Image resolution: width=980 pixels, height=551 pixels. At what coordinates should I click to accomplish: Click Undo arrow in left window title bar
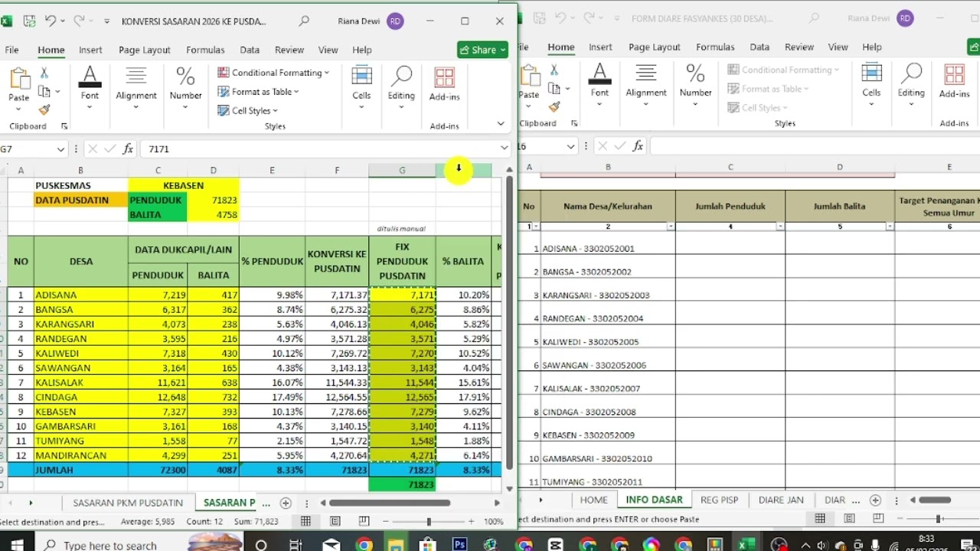tap(51, 21)
